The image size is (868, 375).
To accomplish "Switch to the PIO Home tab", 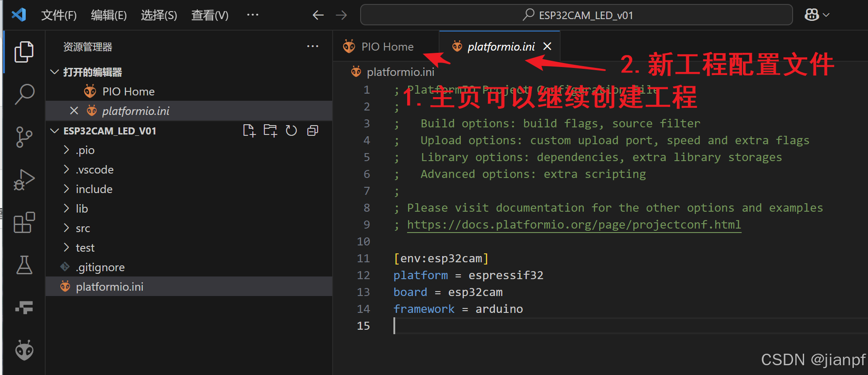I will pos(386,47).
